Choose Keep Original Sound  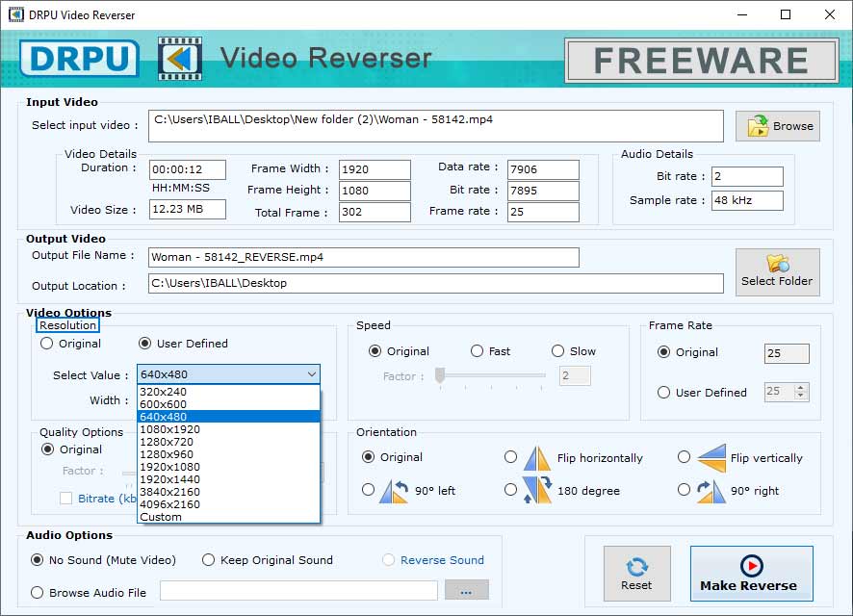[x=208, y=560]
